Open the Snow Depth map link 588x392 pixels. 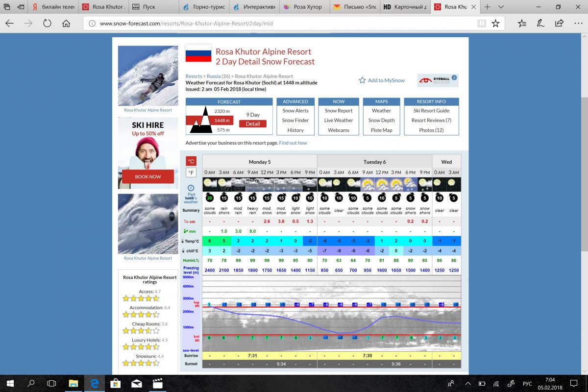pos(381,120)
